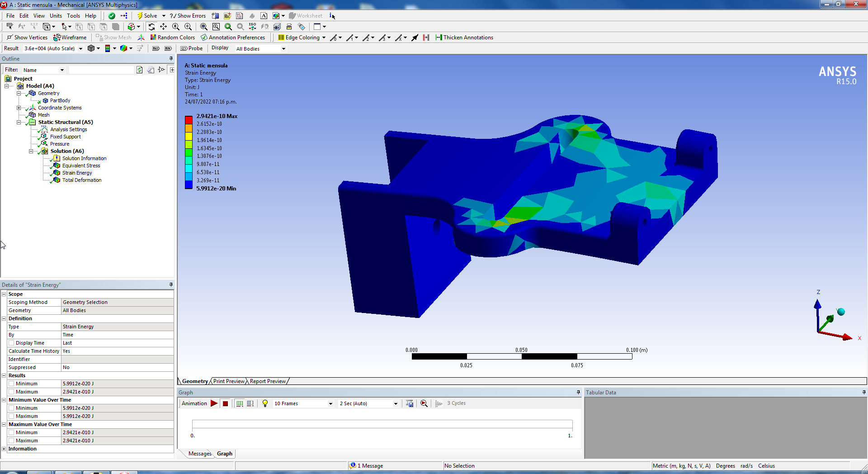Open the 10 Frames dropdown
868x474 pixels.
330,403
